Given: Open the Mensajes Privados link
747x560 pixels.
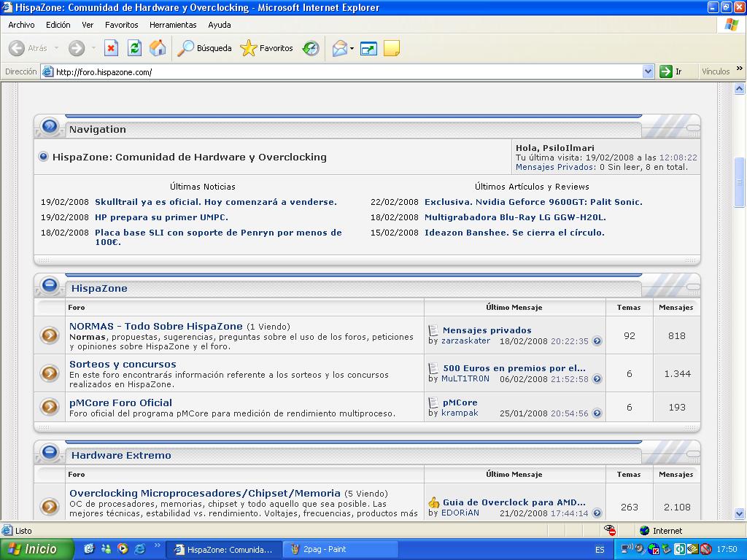Looking at the screenshot, I should pyautogui.click(x=554, y=167).
